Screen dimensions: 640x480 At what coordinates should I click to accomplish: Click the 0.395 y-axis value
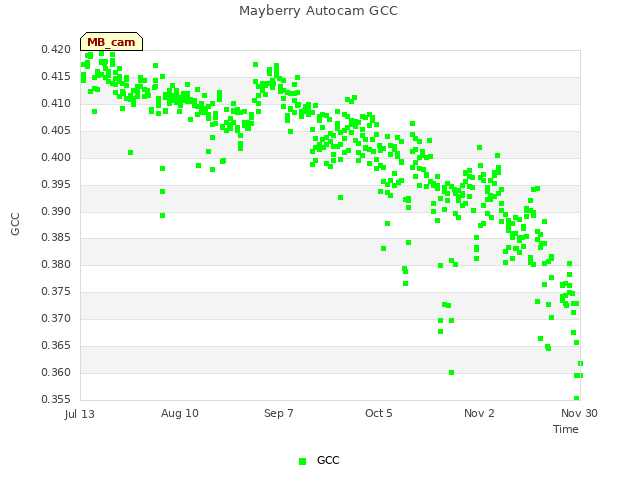[56, 184]
